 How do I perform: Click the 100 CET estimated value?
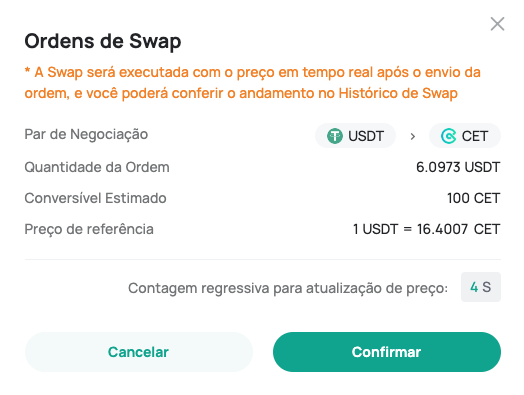click(x=474, y=198)
